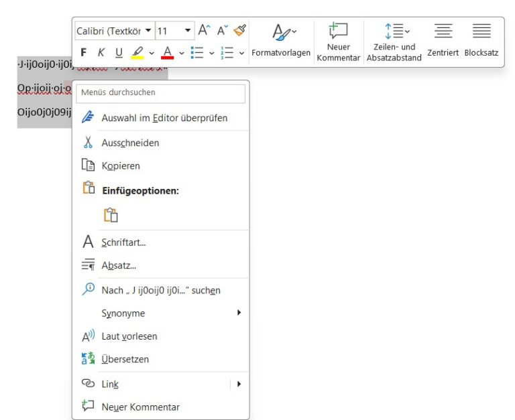Open the font size dropdown arrow
This screenshot has width=515, height=420.
188,31
